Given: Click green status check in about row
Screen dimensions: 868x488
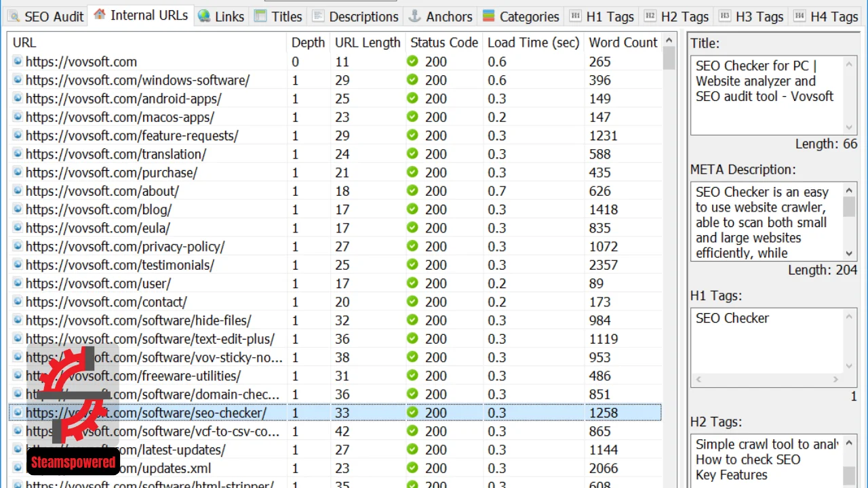Looking at the screenshot, I should pos(412,191).
